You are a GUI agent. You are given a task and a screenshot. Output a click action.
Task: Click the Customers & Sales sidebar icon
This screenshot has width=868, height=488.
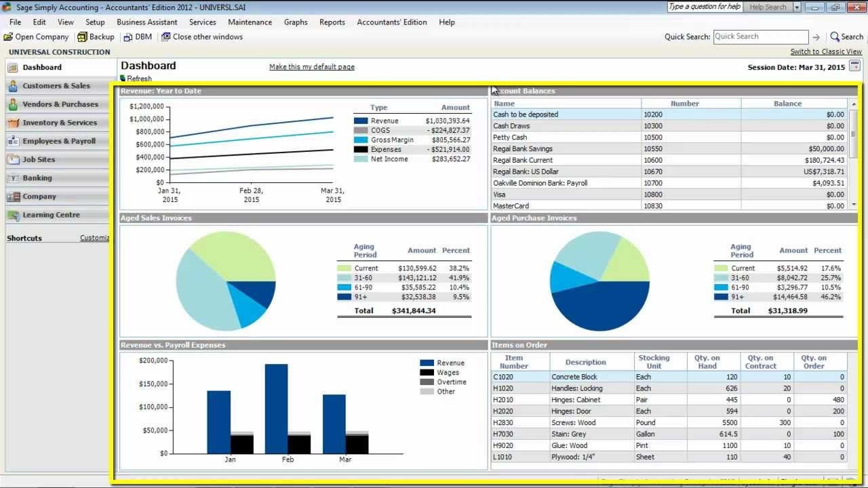pyautogui.click(x=13, y=85)
